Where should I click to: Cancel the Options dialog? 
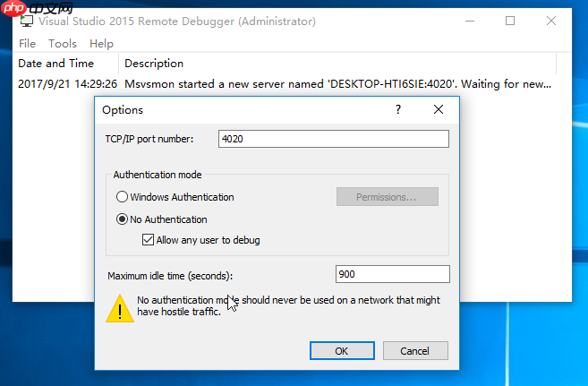415,351
